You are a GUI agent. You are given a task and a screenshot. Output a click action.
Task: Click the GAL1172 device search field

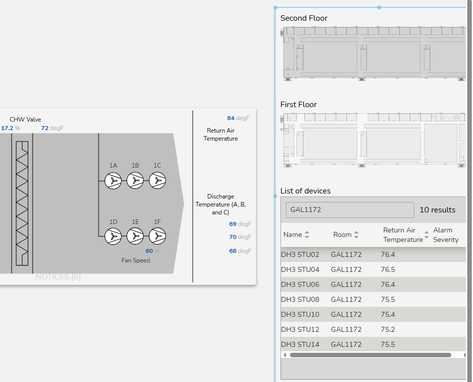coord(350,210)
